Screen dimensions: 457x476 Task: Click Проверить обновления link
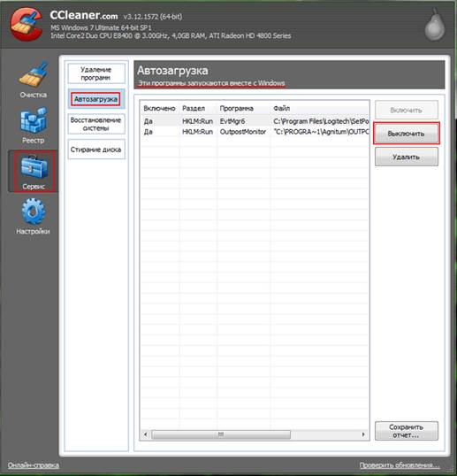click(400, 465)
